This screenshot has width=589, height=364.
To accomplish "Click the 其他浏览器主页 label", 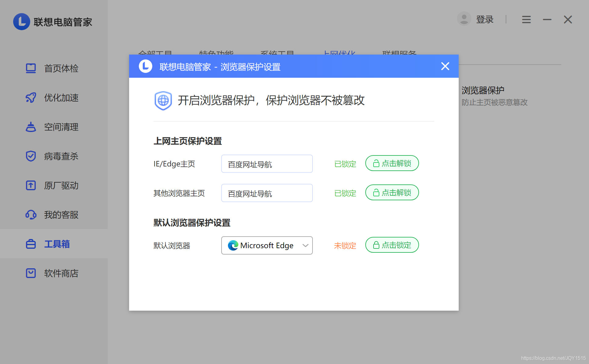I will 179,193.
